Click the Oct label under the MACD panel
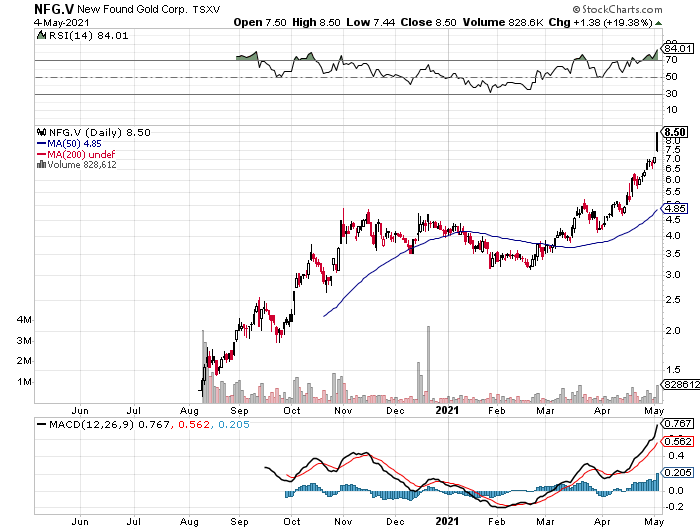700x530 pixels. click(x=292, y=522)
